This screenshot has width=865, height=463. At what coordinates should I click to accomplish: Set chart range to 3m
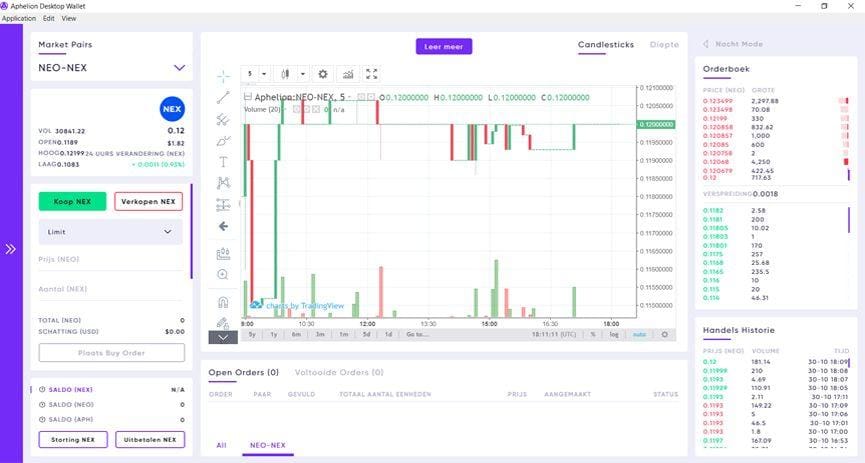pos(320,334)
